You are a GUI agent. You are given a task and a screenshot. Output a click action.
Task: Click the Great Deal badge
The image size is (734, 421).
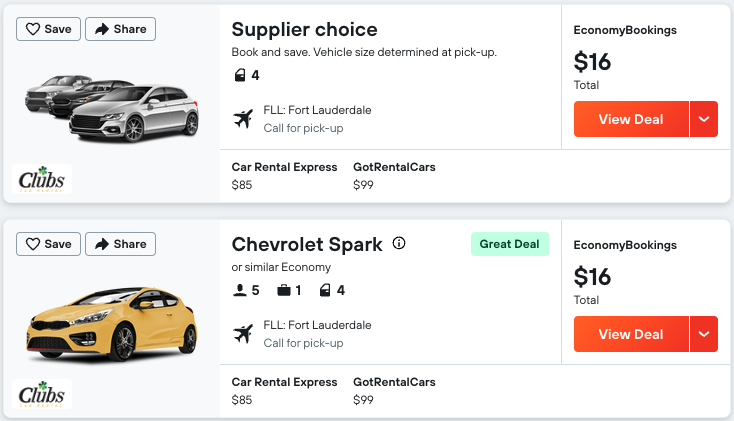tap(510, 244)
